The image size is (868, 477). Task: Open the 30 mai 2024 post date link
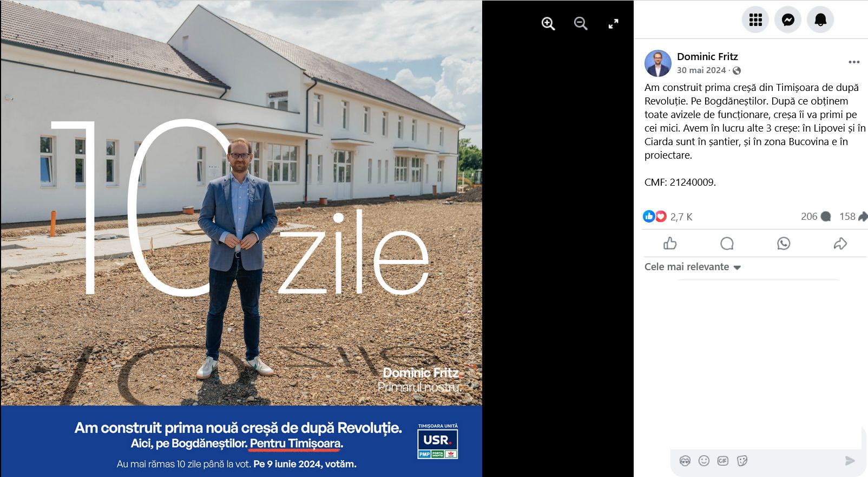(x=701, y=70)
